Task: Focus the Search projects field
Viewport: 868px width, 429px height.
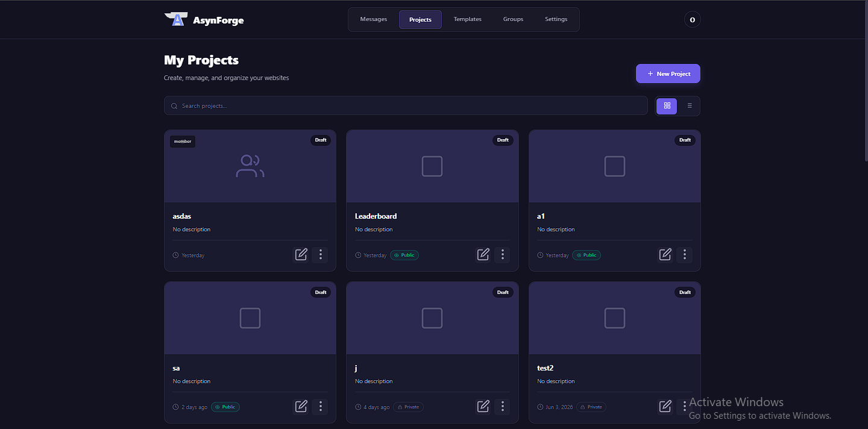Action: tap(406, 105)
